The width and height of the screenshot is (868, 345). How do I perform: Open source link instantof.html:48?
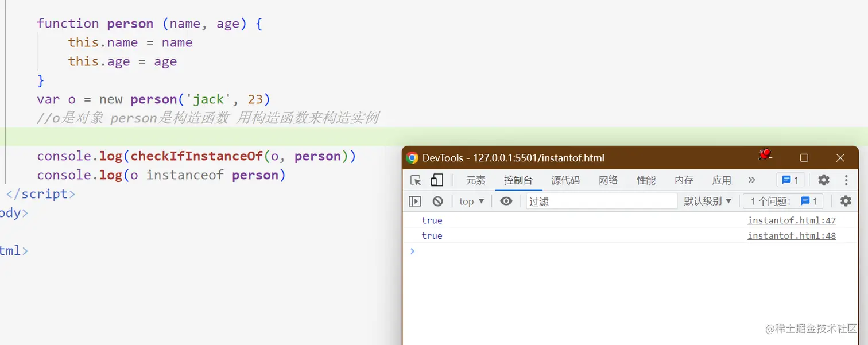792,236
